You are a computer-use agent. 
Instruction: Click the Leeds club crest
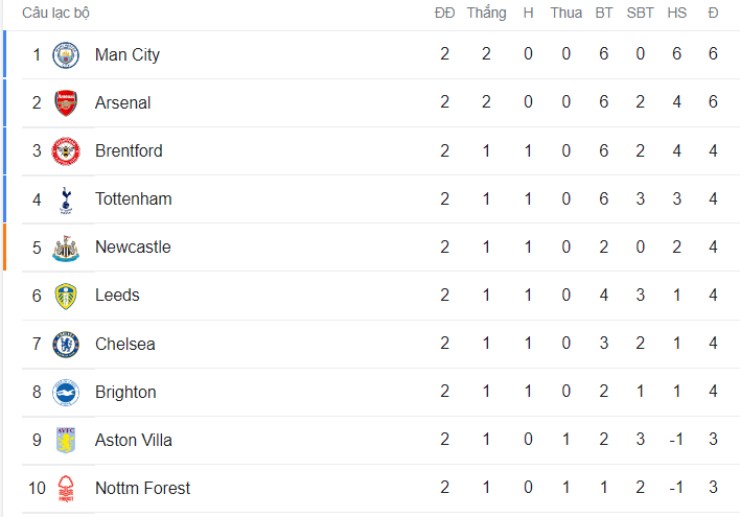(66, 295)
